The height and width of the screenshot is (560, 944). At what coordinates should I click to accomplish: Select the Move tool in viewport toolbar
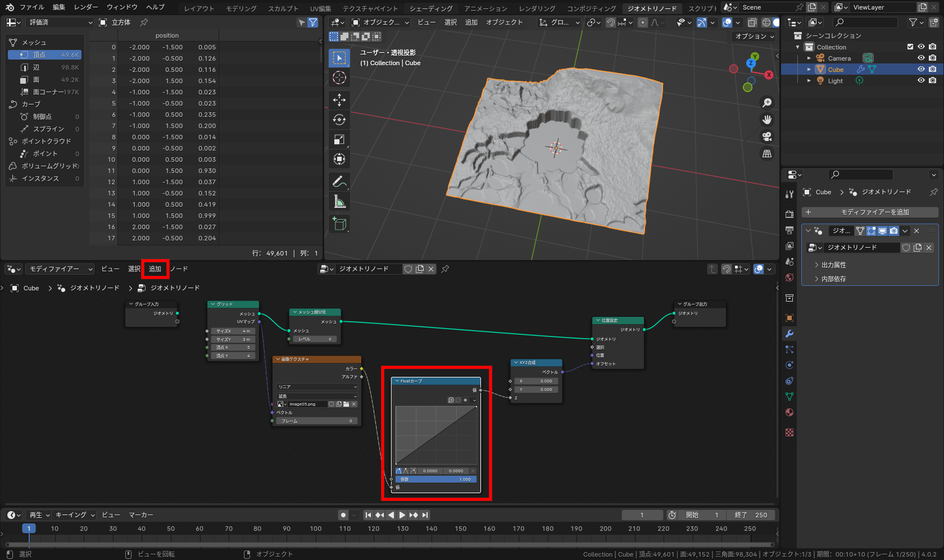point(339,100)
